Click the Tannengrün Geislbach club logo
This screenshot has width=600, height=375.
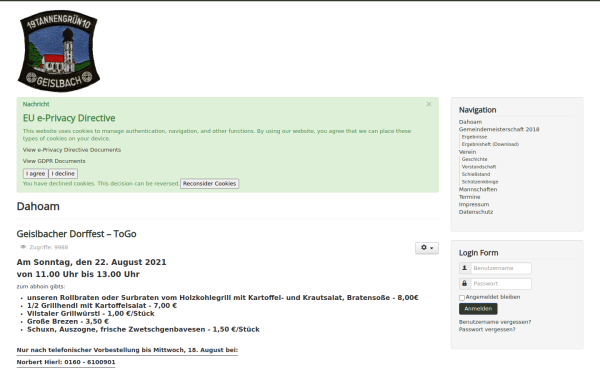(59, 51)
